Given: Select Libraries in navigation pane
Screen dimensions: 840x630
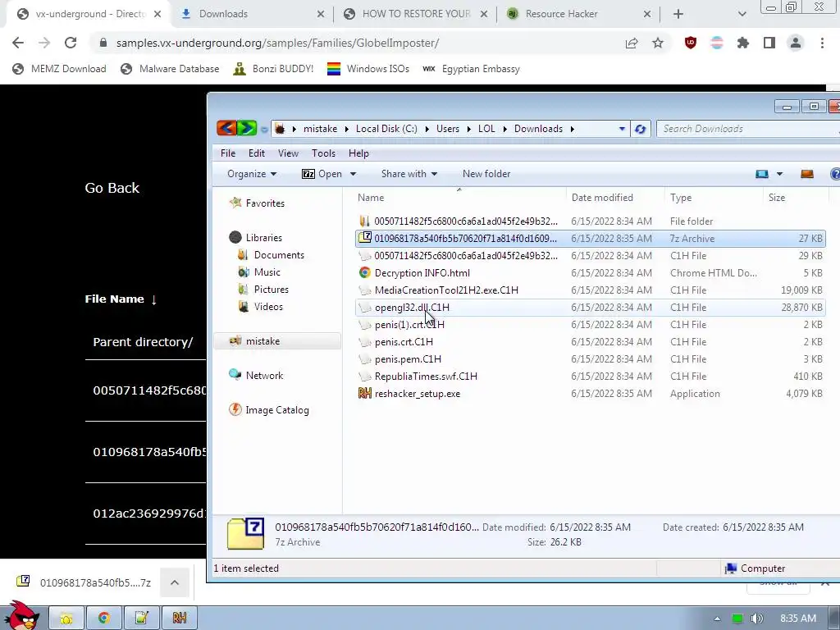Looking at the screenshot, I should (x=256, y=237).
